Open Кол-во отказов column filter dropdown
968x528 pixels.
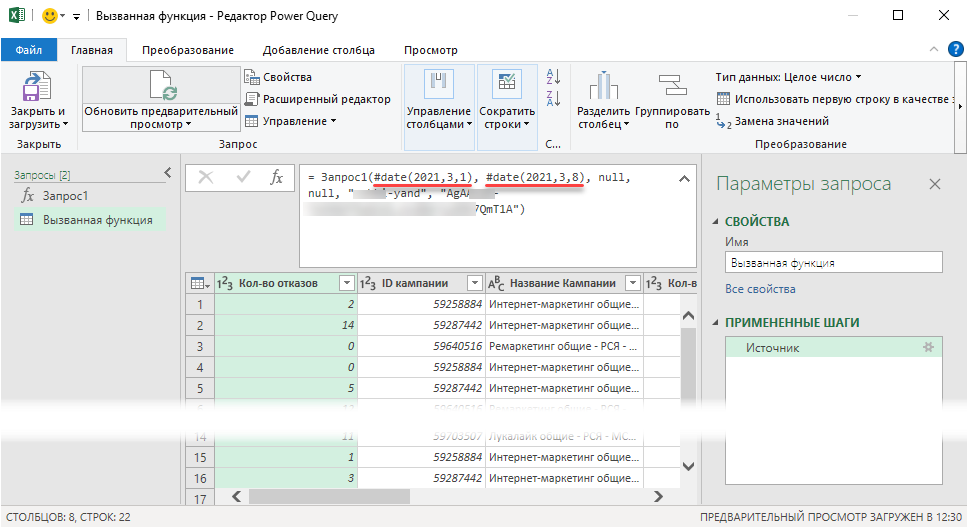pos(346,283)
